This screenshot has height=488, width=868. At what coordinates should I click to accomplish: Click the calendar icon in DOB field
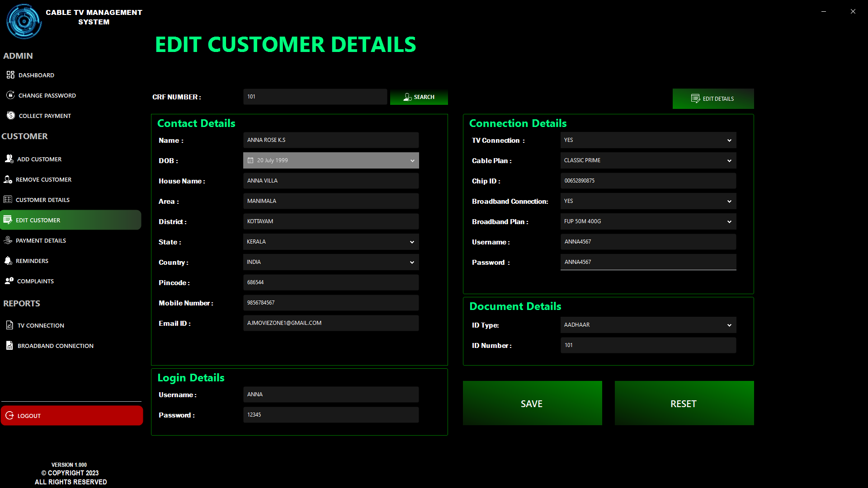(x=250, y=160)
